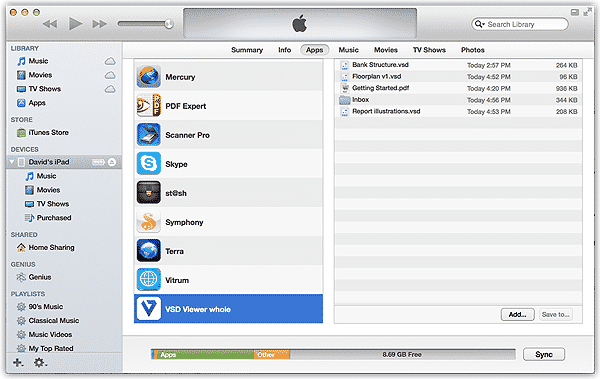Select the PDF Expert app icon

148,106
